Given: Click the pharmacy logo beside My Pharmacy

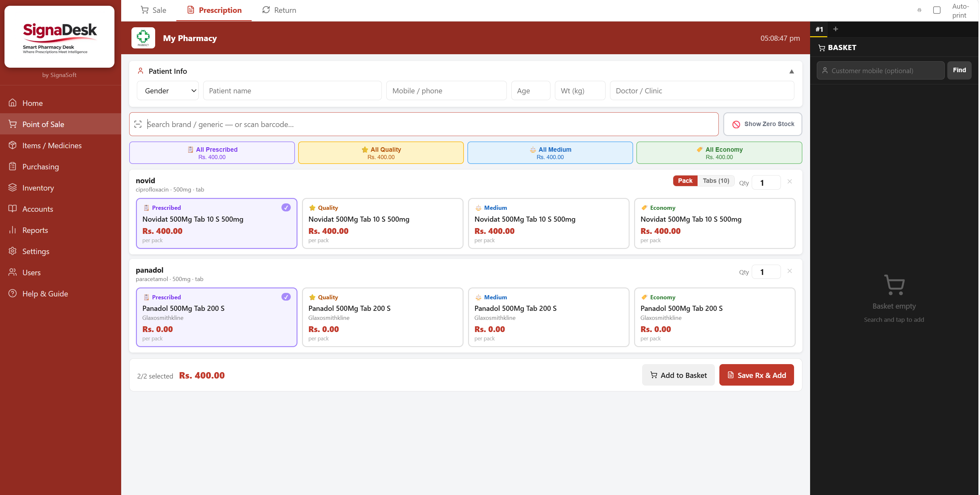Looking at the screenshot, I should click(x=143, y=38).
